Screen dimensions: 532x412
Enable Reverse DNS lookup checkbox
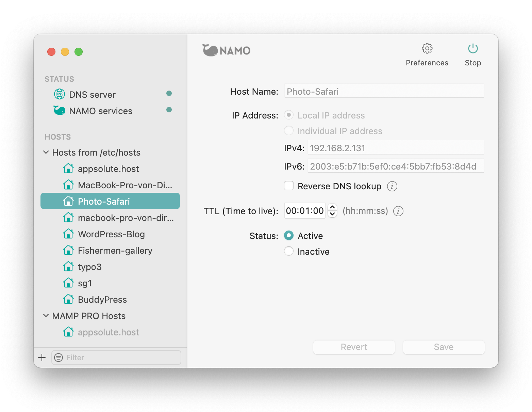[x=289, y=186]
